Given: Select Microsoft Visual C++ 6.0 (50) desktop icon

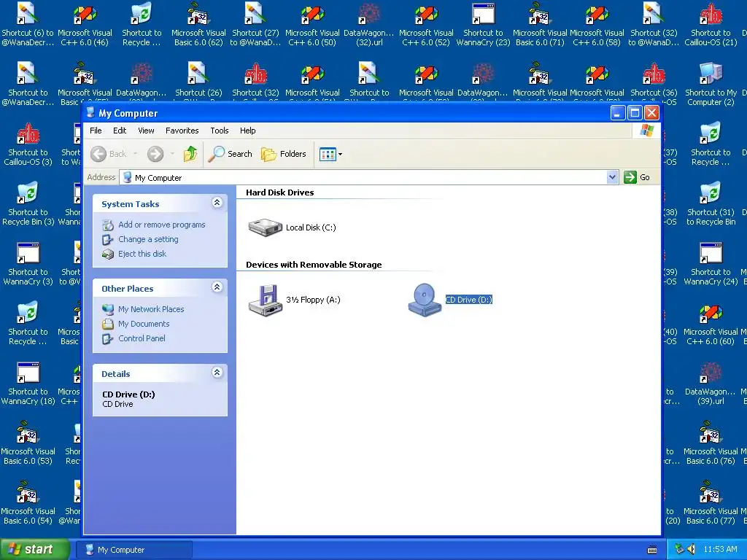Looking at the screenshot, I should [x=312, y=25].
